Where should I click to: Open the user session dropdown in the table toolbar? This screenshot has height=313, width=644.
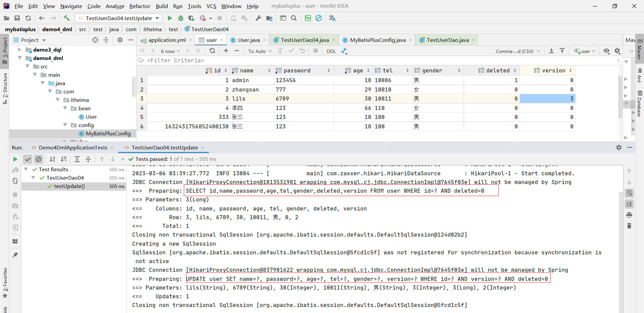click(585, 51)
